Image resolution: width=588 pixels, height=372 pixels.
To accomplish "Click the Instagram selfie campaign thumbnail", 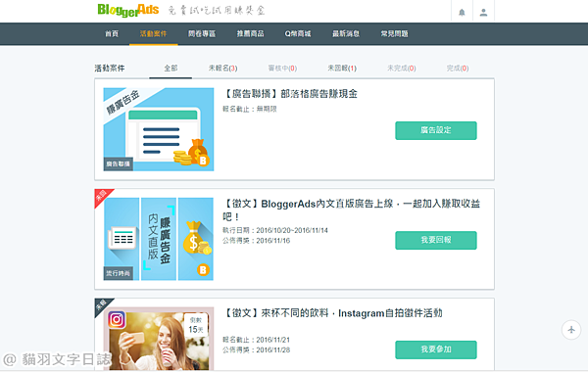I will pyautogui.click(x=159, y=339).
